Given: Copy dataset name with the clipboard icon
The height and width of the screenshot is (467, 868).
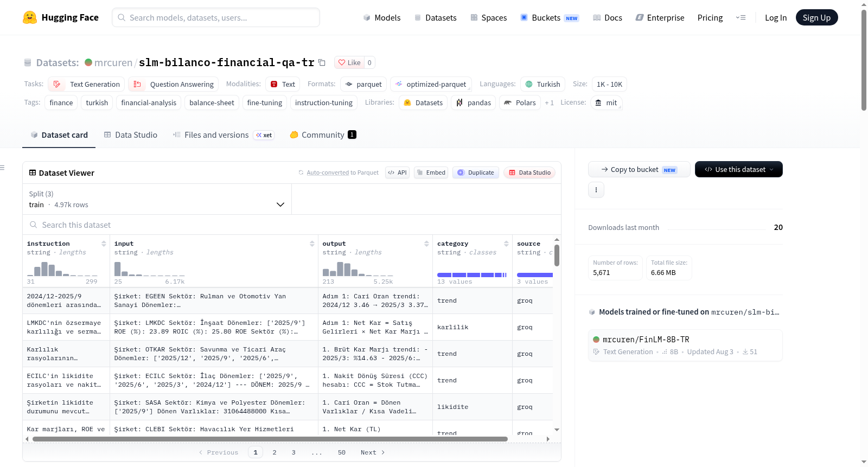Looking at the screenshot, I should coord(322,62).
